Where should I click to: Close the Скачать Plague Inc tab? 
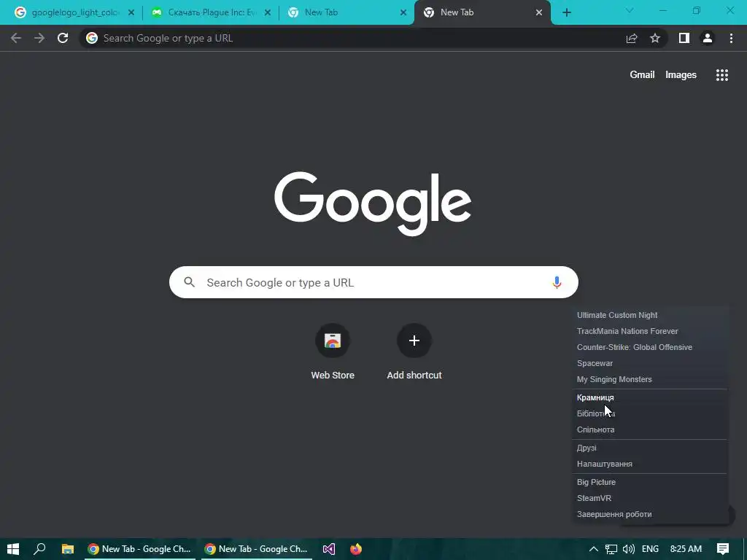(268, 12)
